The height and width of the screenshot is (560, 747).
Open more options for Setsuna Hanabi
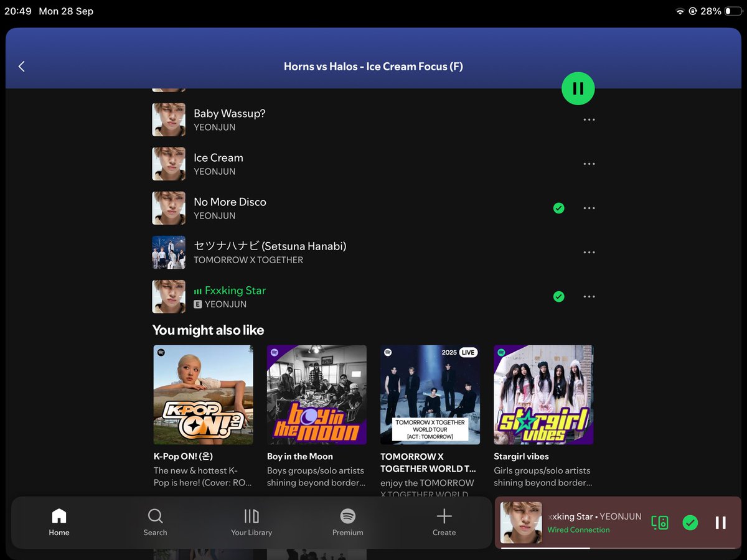(589, 252)
